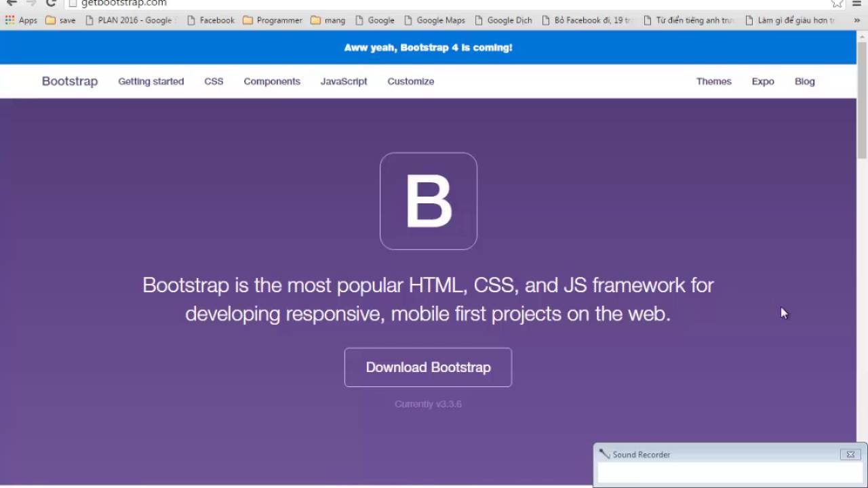868x488 pixels.
Task: Open the CSS nav item
Action: click(x=214, y=81)
